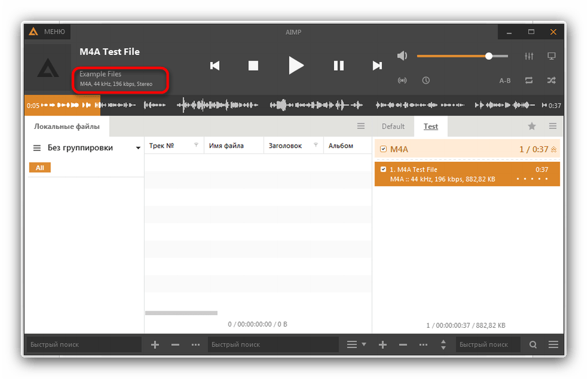The image size is (588, 379).
Task: Focus the middle Быстрый поиск search field
Action: [x=273, y=344]
